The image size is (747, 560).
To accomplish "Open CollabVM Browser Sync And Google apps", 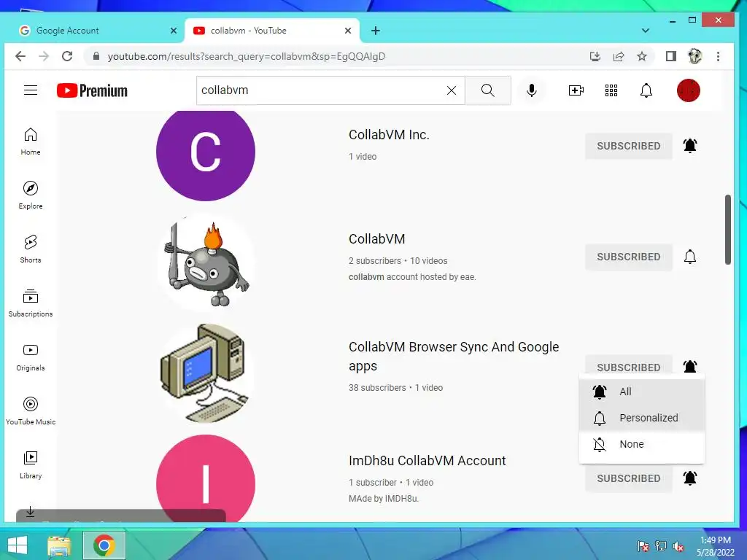I will coord(454,356).
